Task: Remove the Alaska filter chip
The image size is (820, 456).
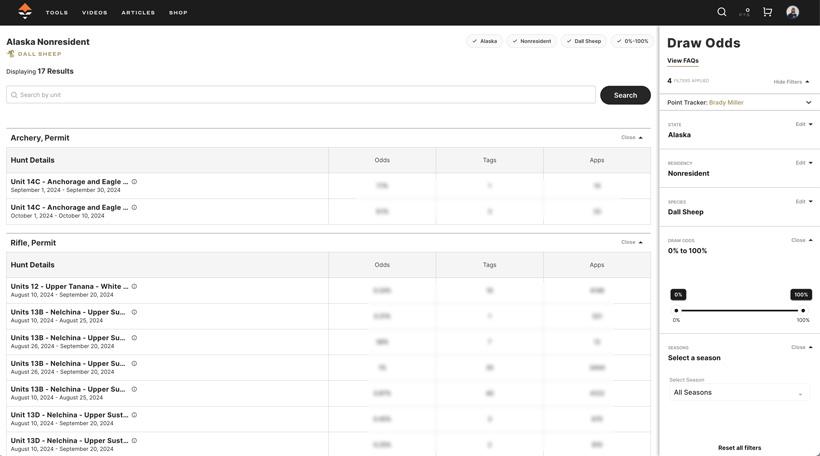Action: click(x=485, y=41)
